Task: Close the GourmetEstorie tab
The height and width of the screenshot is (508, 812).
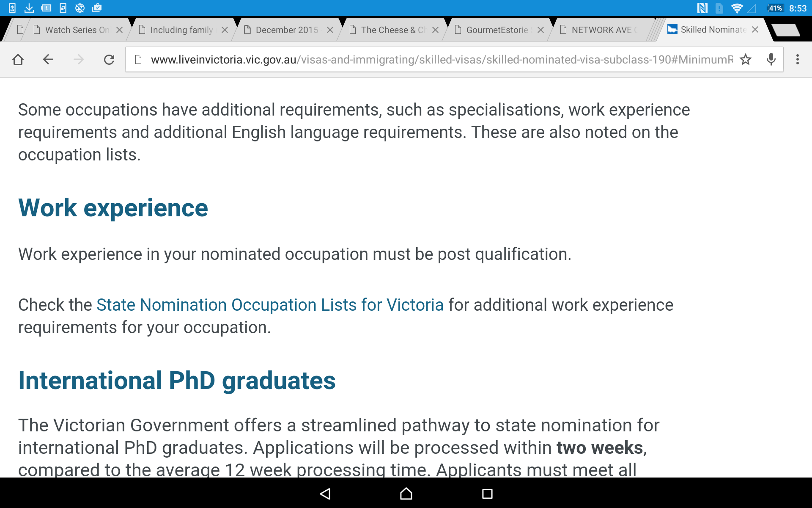Action: [540, 30]
